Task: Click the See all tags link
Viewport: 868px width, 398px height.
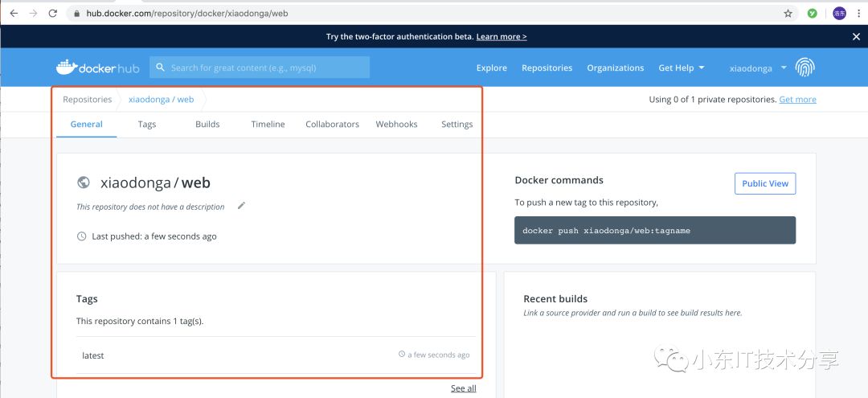Action: (464, 388)
